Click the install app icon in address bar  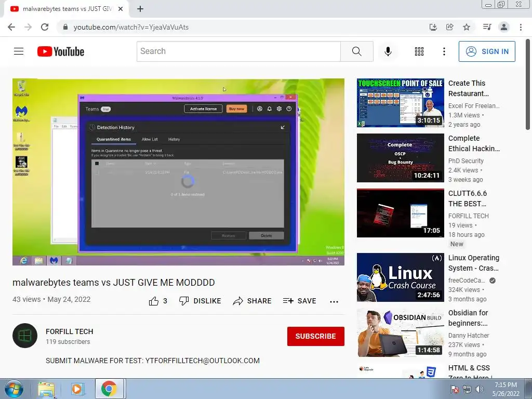(433, 27)
